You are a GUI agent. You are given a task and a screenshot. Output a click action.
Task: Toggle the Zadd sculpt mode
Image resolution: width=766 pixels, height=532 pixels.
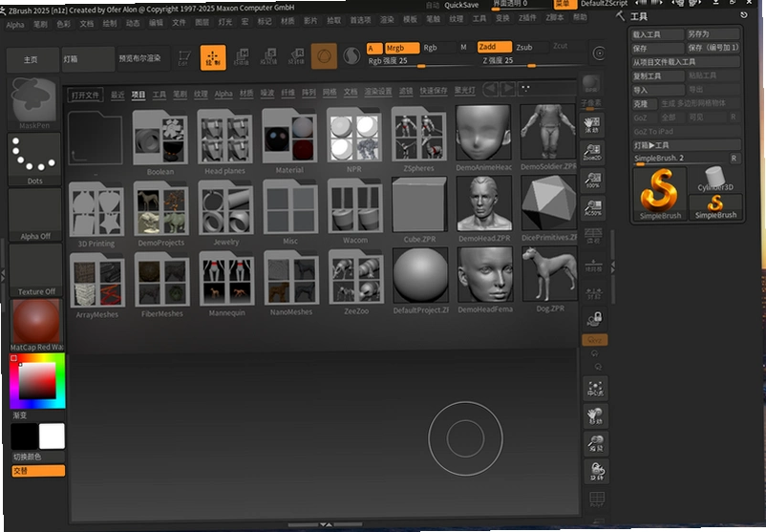494,47
